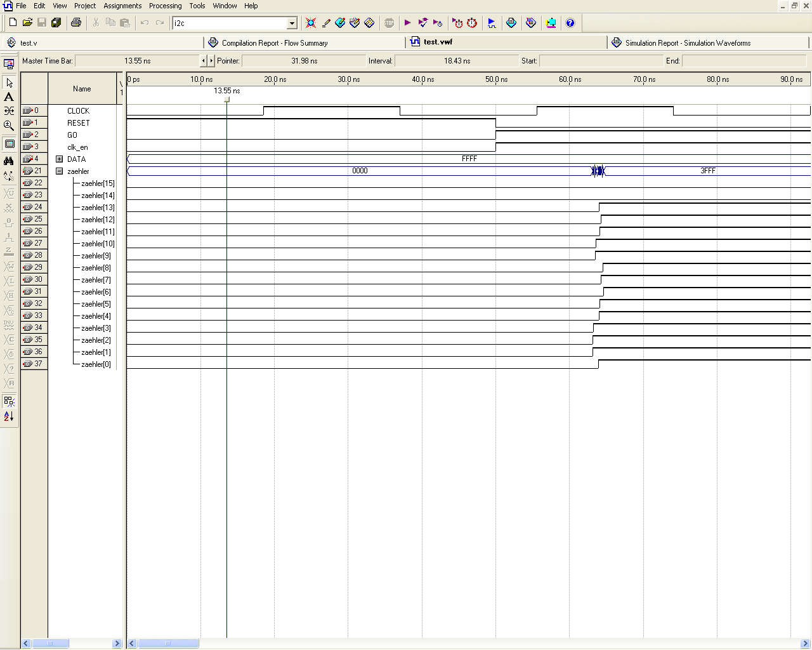Click the Detach Window icon
The width and height of the screenshot is (812, 650).
click(x=9, y=64)
